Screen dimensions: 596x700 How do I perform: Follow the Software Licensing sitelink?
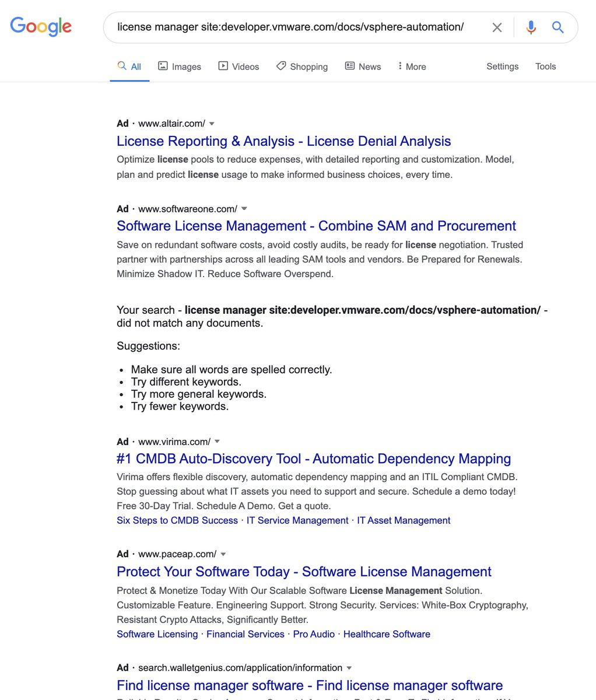pyautogui.click(x=157, y=634)
